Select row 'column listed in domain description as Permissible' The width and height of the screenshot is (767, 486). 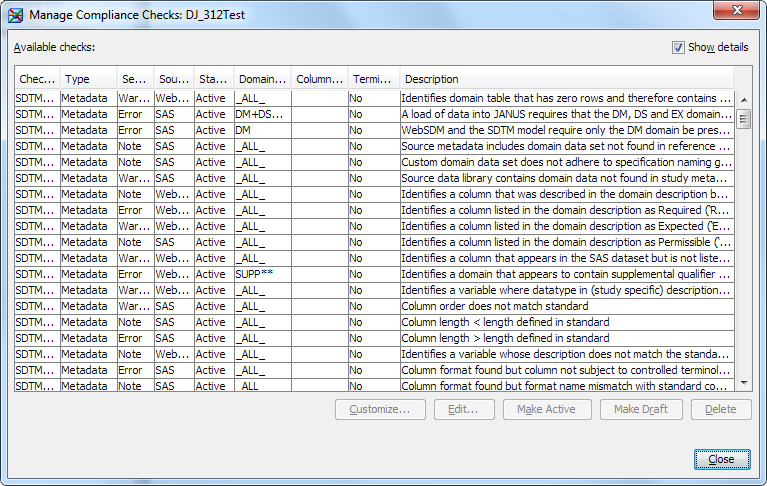coord(374,242)
